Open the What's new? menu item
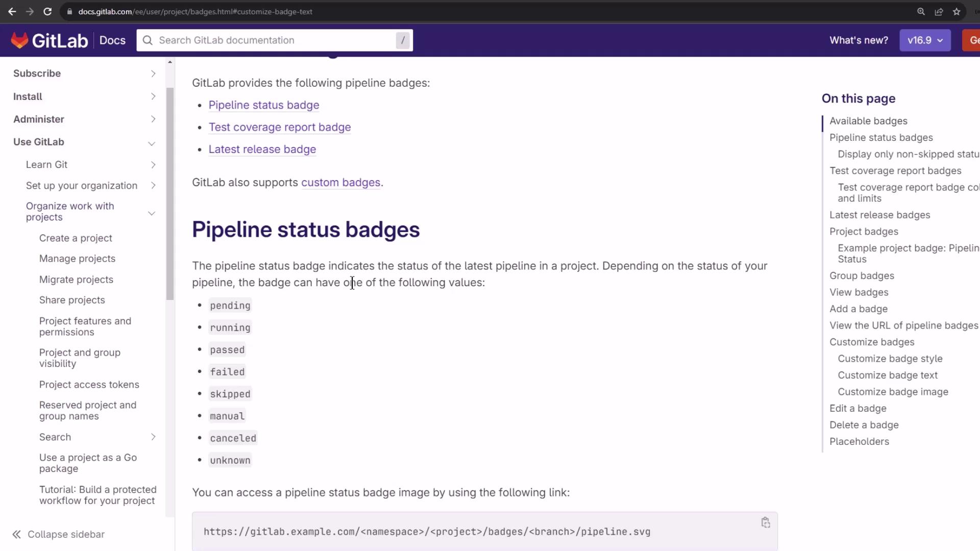980x551 pixels. click(x=859, y=40)
